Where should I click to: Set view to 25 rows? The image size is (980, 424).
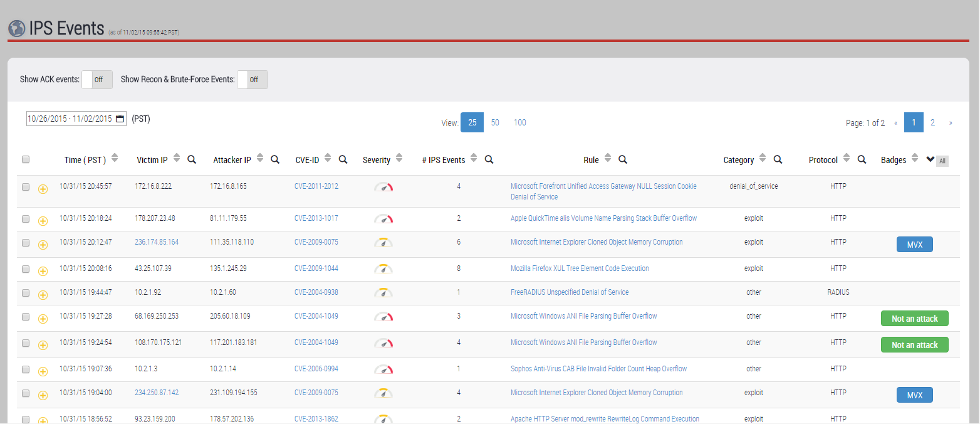[472, 122]
